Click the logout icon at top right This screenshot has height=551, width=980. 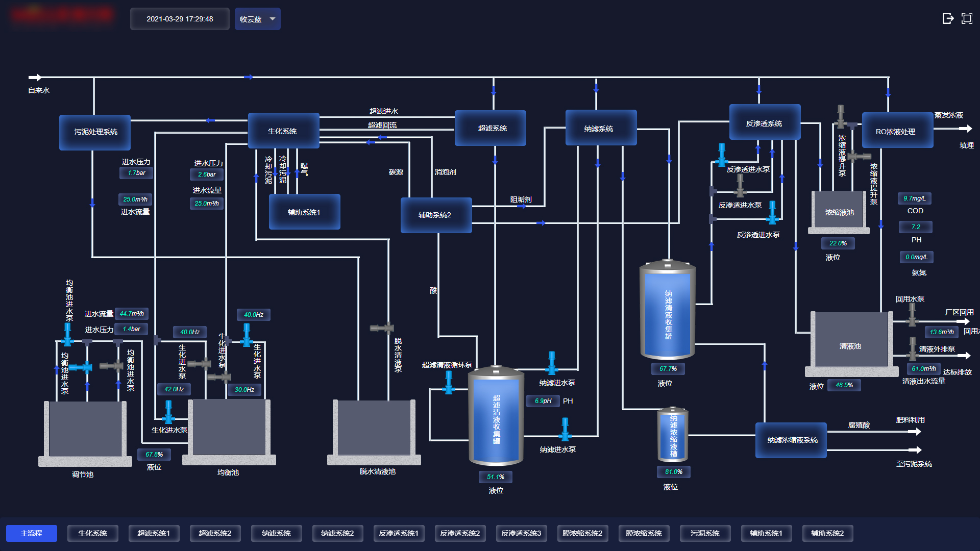click(x=947, y=18)
